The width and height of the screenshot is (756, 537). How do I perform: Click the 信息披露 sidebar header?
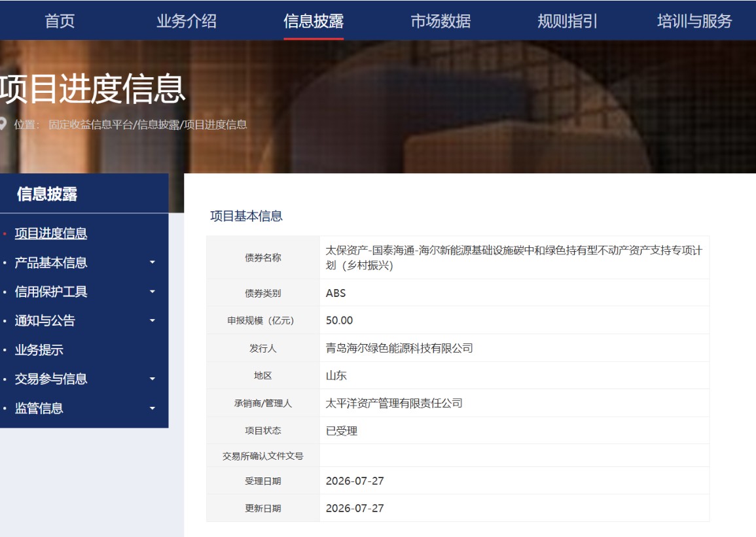[x=46, y=194]
